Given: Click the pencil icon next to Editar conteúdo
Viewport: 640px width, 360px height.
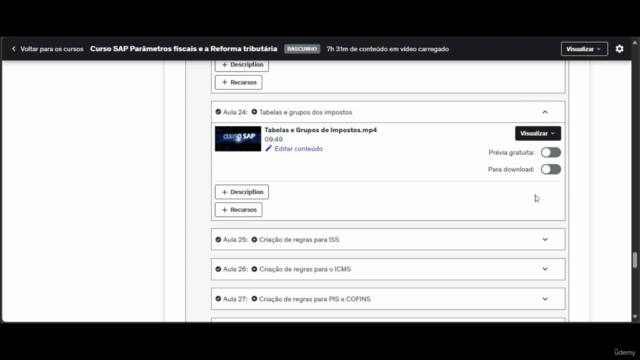Looking at the screenshot, I should (268, 149).
